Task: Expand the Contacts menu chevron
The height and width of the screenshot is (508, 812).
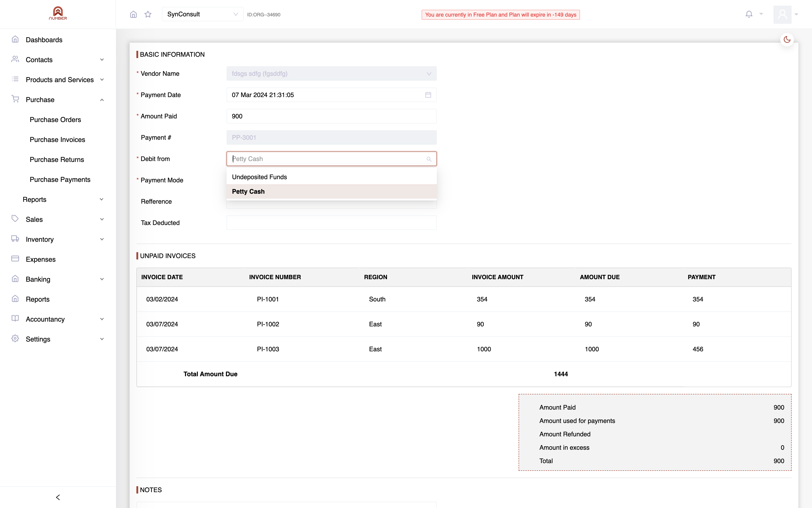Action: (x=102, y=60)
